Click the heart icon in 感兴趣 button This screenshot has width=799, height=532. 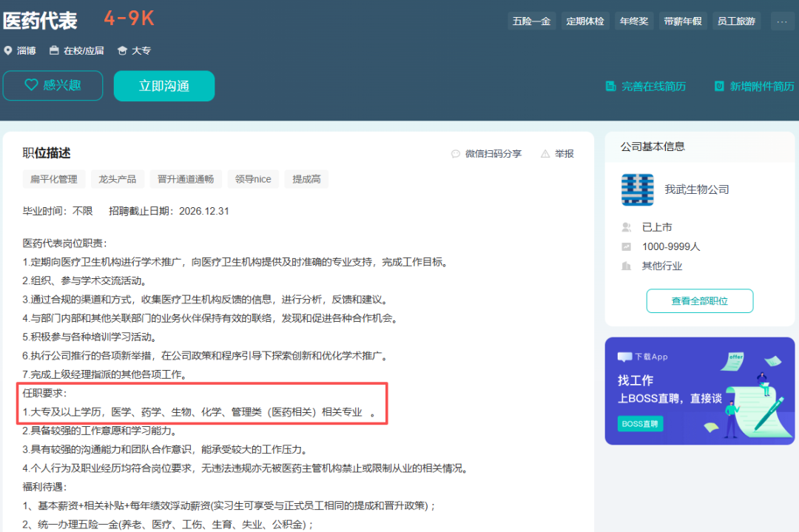[31, 85]
